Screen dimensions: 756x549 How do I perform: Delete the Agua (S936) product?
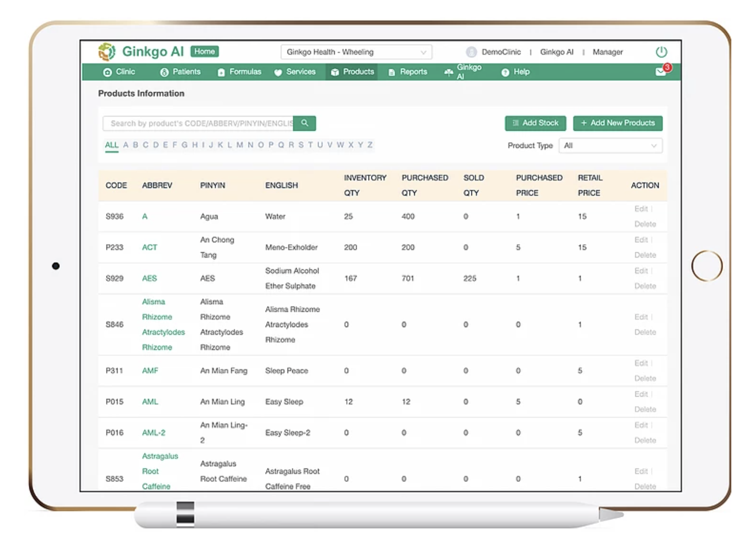point(645,224)
